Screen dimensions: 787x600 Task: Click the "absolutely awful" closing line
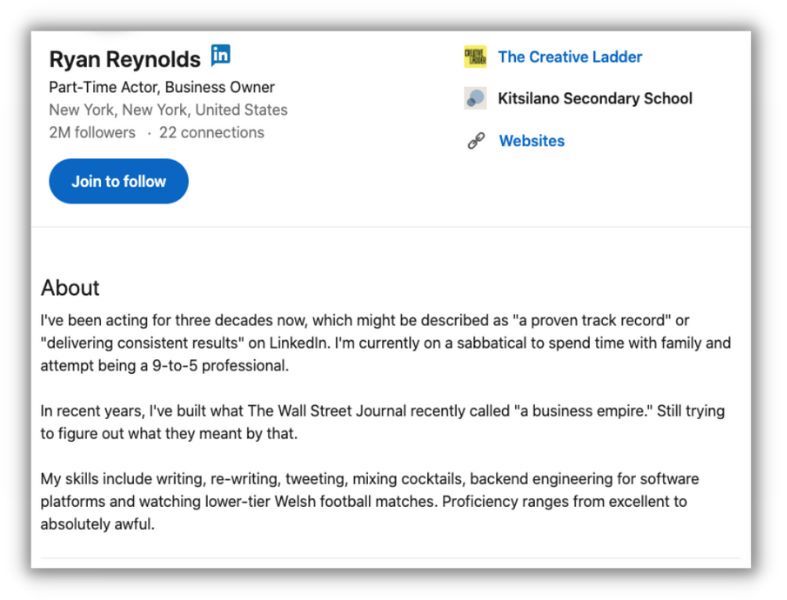pos(97,524)
